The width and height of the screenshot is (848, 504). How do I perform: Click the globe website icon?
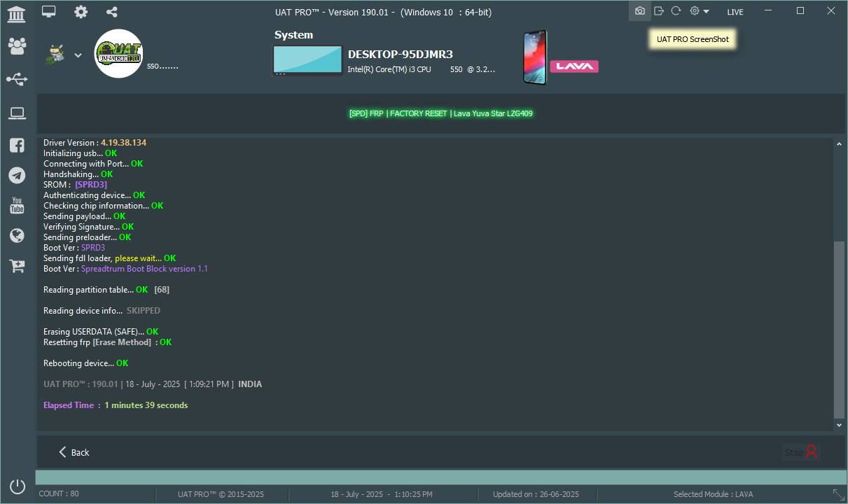(x=17, y=236)
